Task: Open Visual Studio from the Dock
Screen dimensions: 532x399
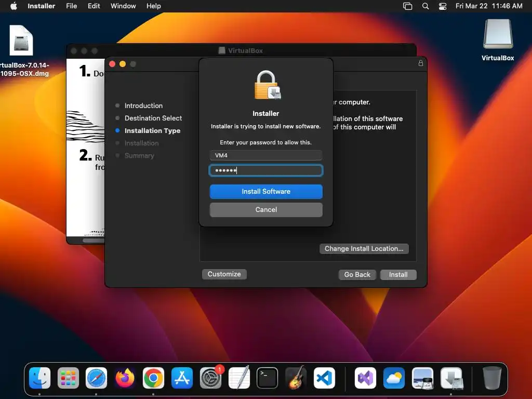Action: tap(365, 378)
